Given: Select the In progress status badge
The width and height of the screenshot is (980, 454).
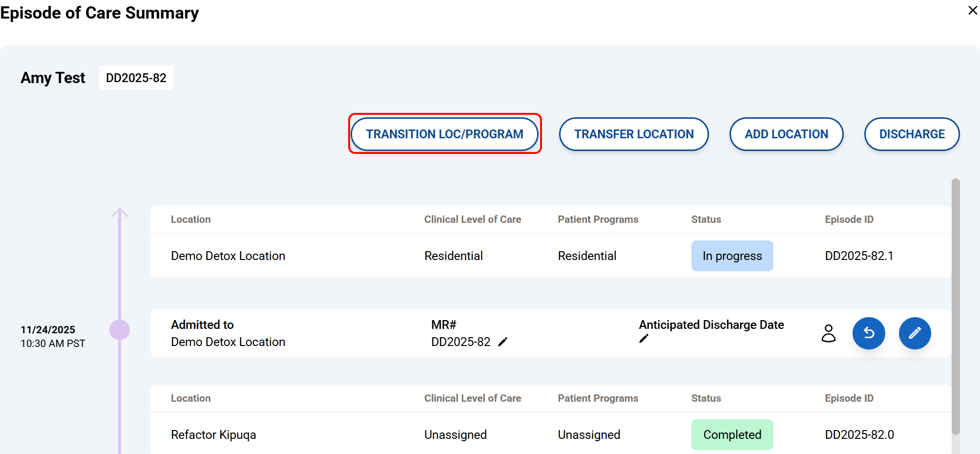Looking at the screenshot, I should pos(731,256).
